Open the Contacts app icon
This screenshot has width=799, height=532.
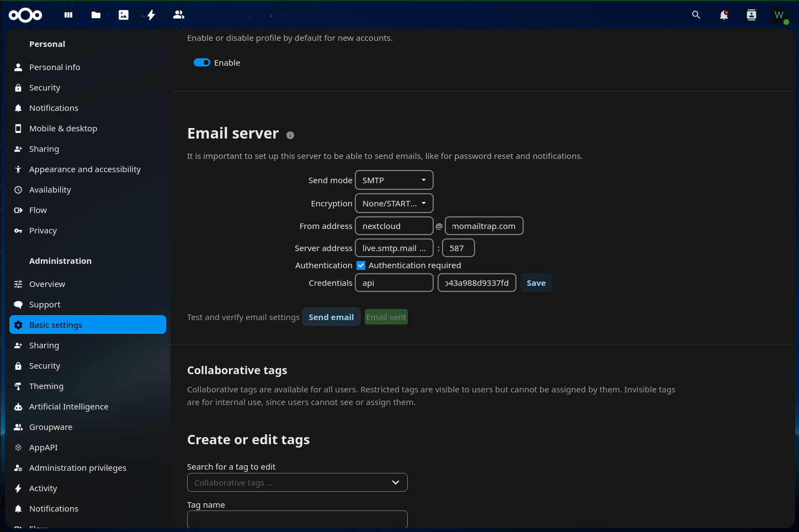[x=179, y=15]
